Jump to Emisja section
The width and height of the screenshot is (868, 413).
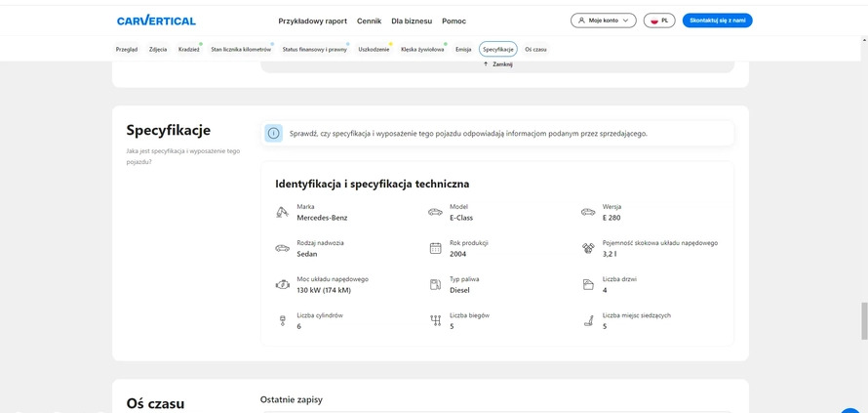[463, 50]
